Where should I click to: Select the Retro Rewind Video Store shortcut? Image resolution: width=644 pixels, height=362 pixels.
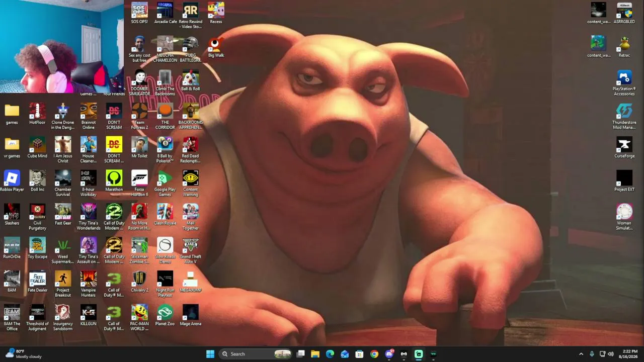[190, 16]
